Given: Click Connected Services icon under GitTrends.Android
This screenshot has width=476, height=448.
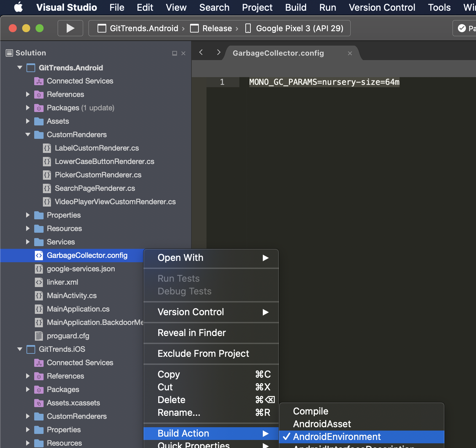Looking at the screenshot, I should pos(39,81).
